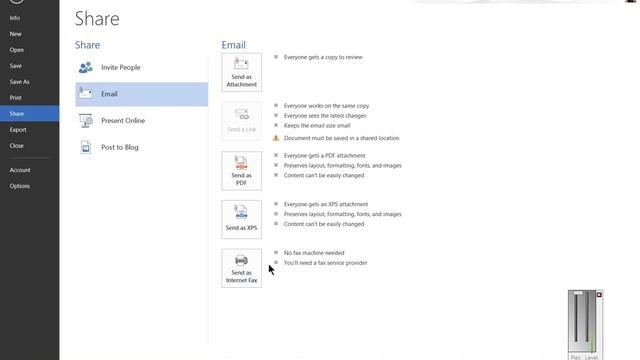Click 'Content can't be easily changed' beside XPS
Viewport: 640px width, 360px height.
(324, 224)
